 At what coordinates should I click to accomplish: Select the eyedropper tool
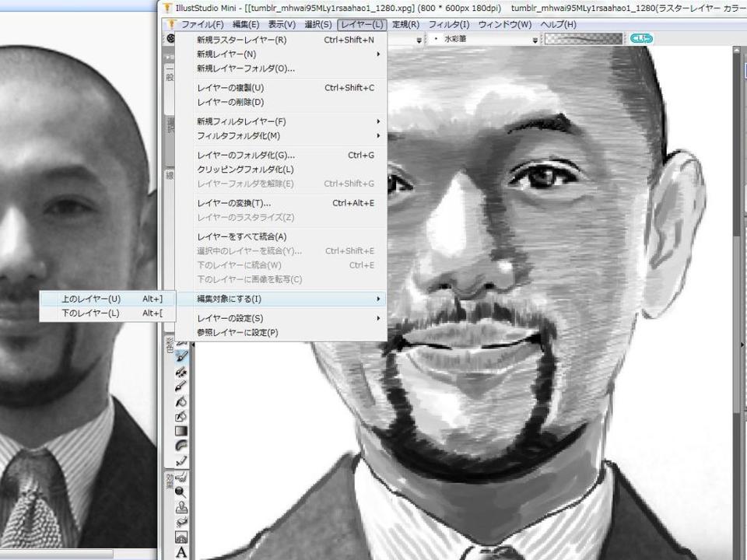click(x=181, y=460)
